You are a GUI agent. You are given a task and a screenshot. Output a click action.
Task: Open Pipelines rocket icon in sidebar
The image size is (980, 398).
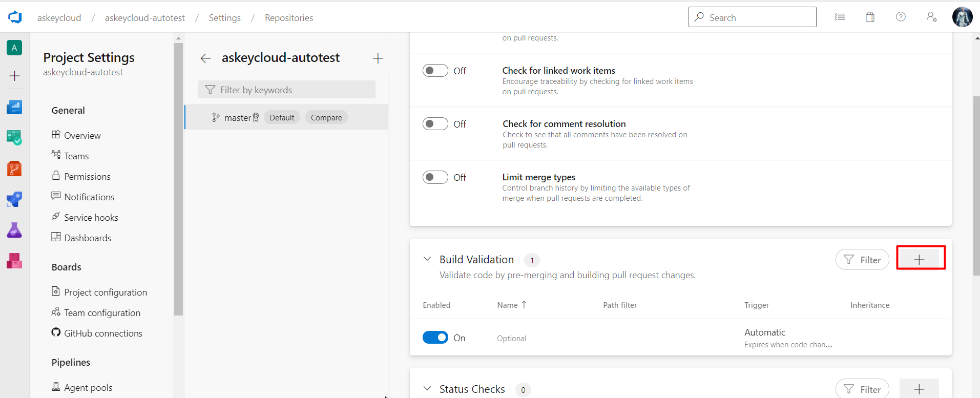(x=14, y=199)
